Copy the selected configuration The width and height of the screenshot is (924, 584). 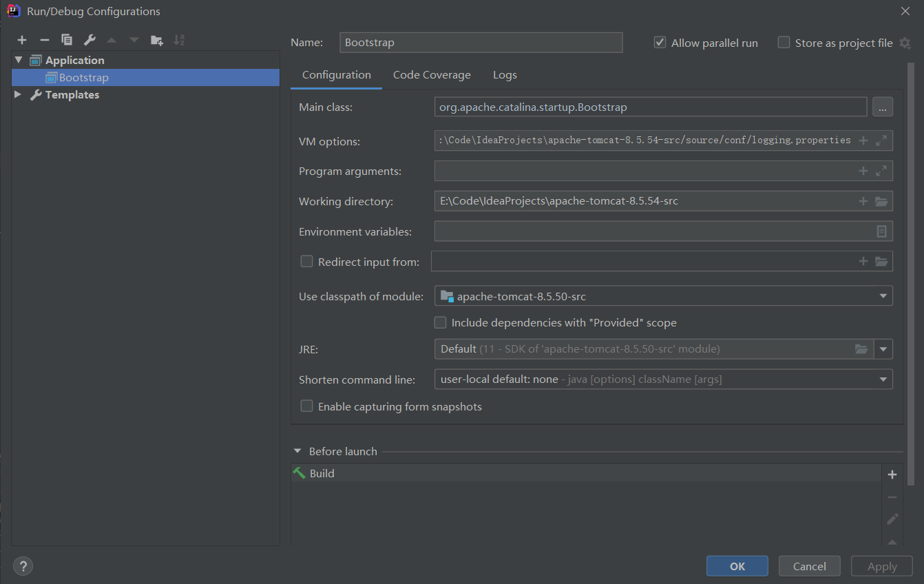[67, 41]
